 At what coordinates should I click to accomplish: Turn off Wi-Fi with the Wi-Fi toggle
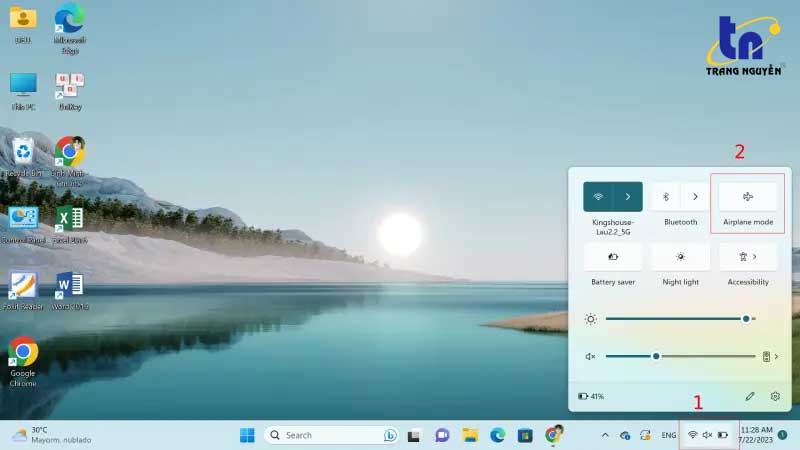click(x=599, y=197)
